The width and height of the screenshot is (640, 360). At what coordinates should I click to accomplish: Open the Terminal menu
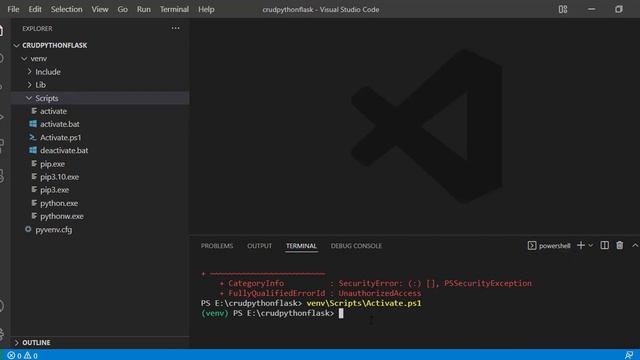point(174,9)
